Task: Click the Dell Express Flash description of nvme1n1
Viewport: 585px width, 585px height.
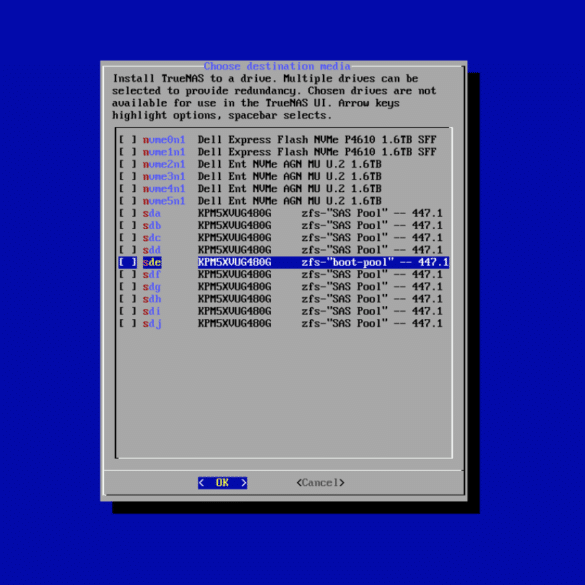Action: point(317,152)
